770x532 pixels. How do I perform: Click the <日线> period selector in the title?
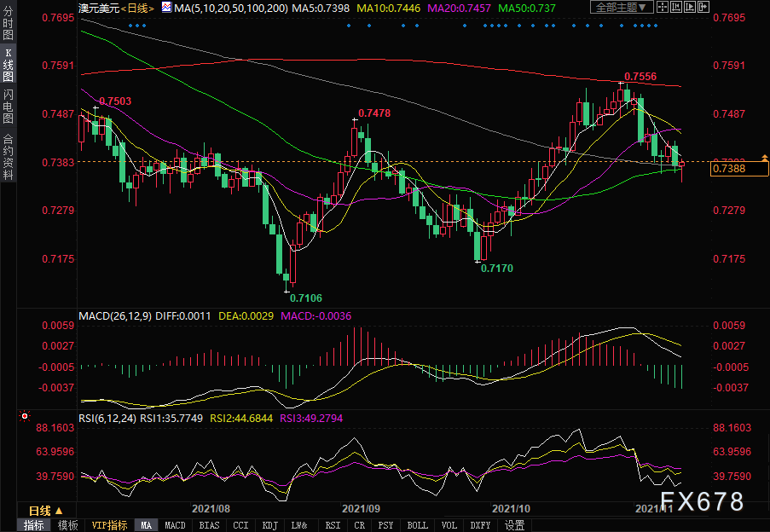click(x=137, y=8)
